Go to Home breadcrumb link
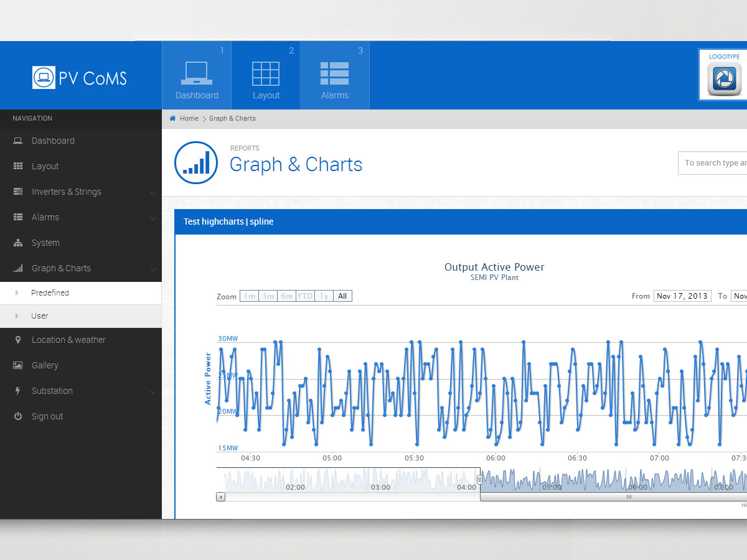This screenshot has width=747, height=560. coord(189,118)
